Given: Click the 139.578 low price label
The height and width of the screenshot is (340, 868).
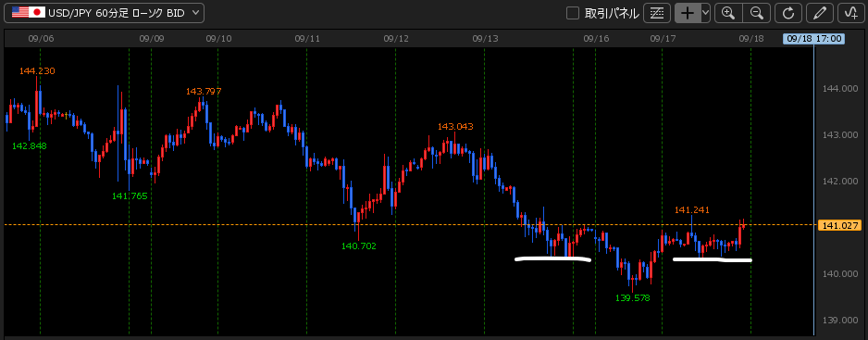Looking at the screenshot, I should click(x=633, y=297).
